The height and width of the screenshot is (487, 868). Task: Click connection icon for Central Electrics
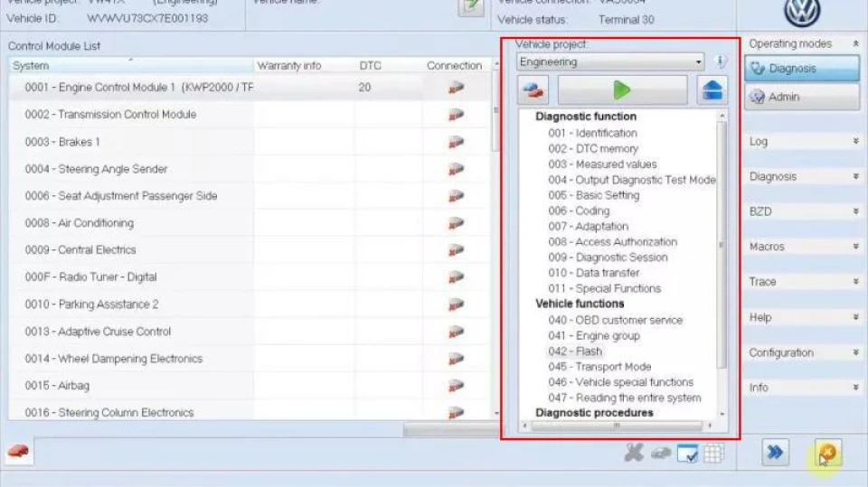456,250
